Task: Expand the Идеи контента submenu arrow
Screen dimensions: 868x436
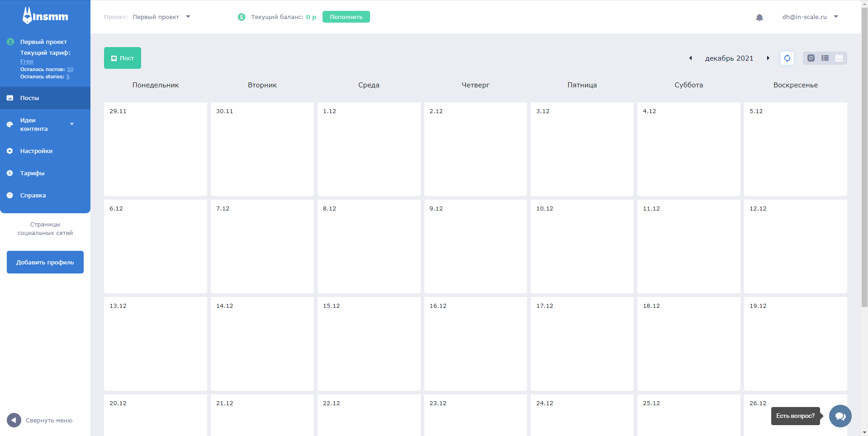Action: [x=72, y=124]
